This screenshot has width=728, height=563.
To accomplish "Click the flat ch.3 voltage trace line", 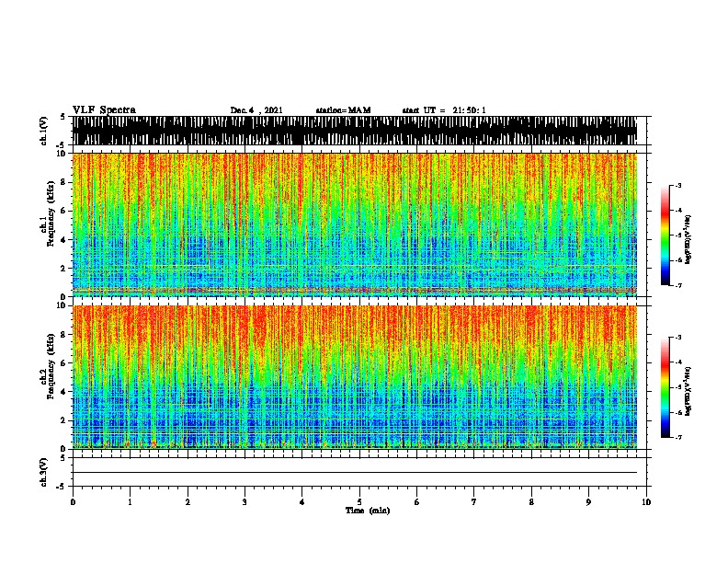I will pyautogui.click(x=355, y=473).
